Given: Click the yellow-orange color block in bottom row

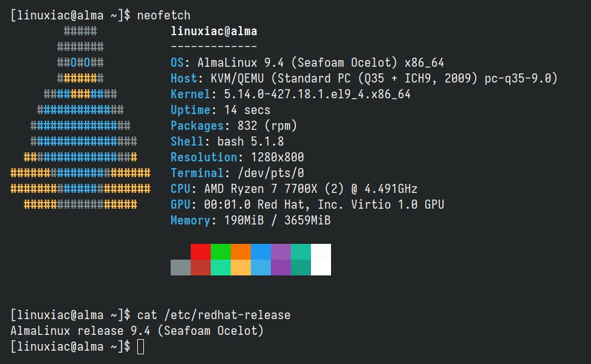Looking at the screenshot, I should [241, 268].
